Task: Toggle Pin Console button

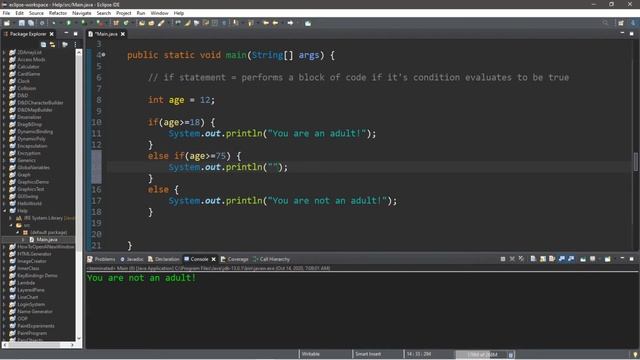Action: [x=583, y=259]
